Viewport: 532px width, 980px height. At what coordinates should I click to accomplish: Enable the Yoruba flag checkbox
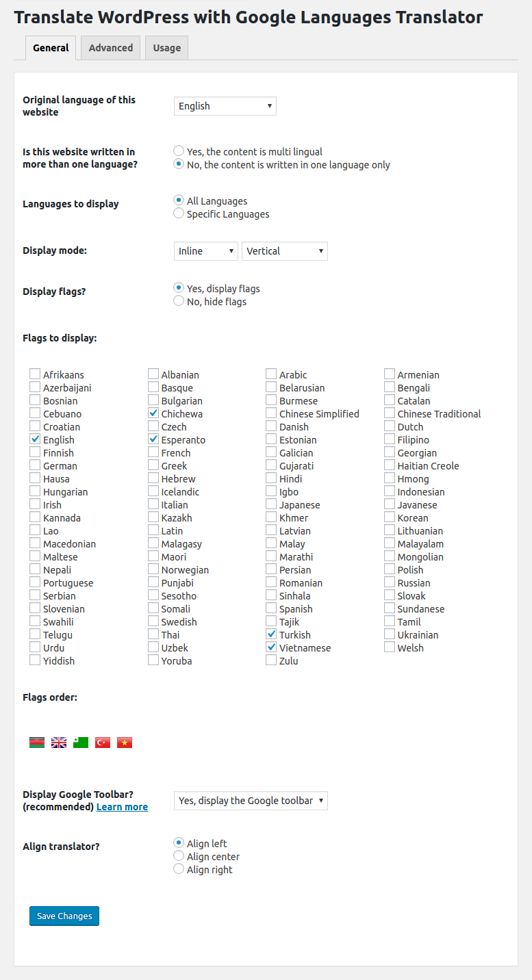tap(153, 660)
